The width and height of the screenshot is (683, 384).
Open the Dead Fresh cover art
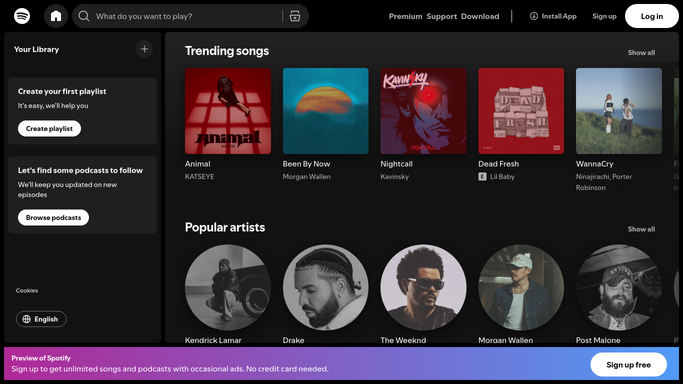click(x=521, y=111)
